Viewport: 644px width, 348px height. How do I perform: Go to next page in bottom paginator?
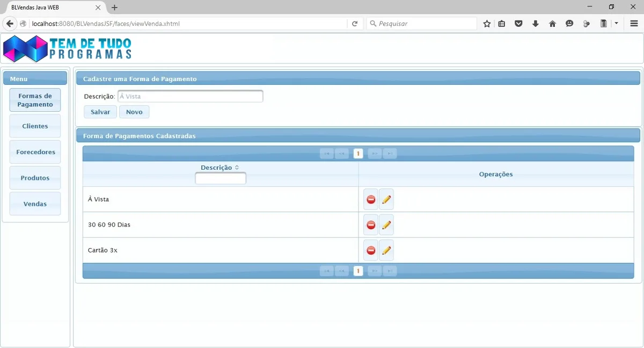pyautogui.click(x=375, y=271)
